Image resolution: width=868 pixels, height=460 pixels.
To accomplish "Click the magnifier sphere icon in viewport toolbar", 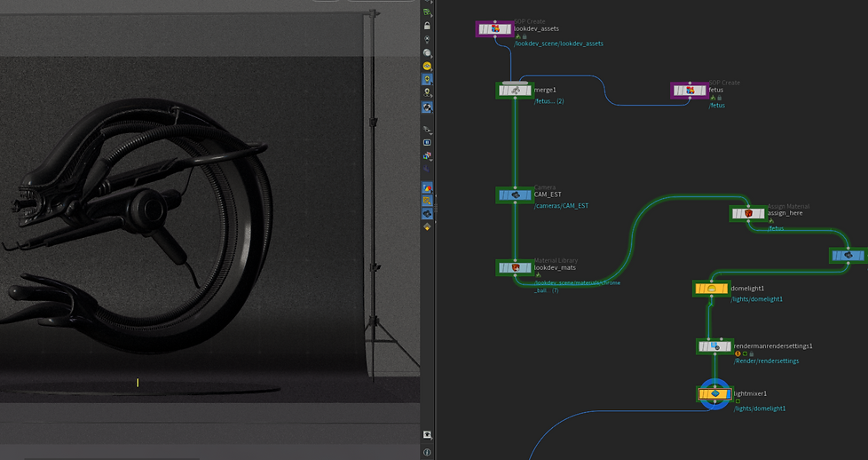I will 427,52.
